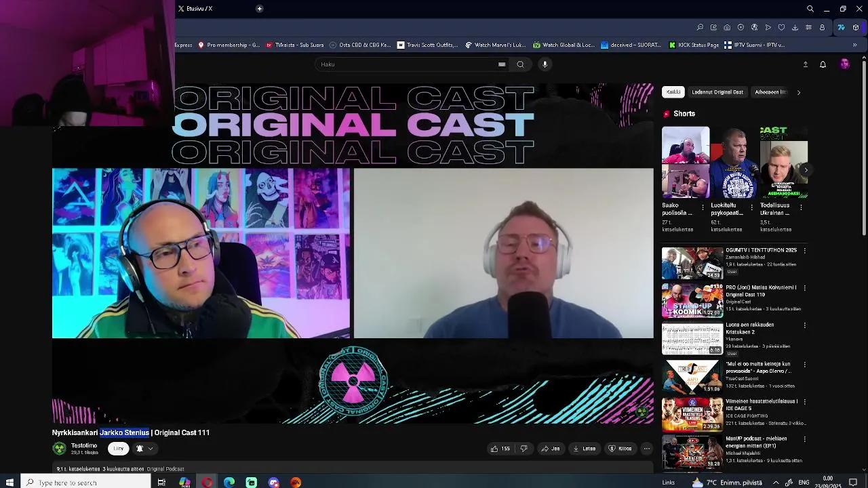Open the Luona sen rakkauden Kristuksen 2 thumbnail
868x488 pixels.
tap(692, 340)
